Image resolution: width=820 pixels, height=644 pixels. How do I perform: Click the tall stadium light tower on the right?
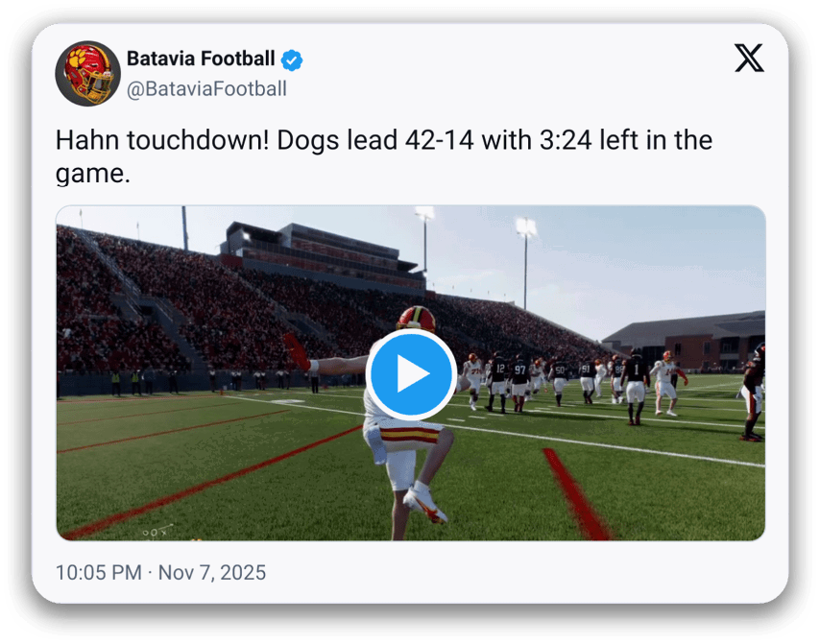(525, 259)
